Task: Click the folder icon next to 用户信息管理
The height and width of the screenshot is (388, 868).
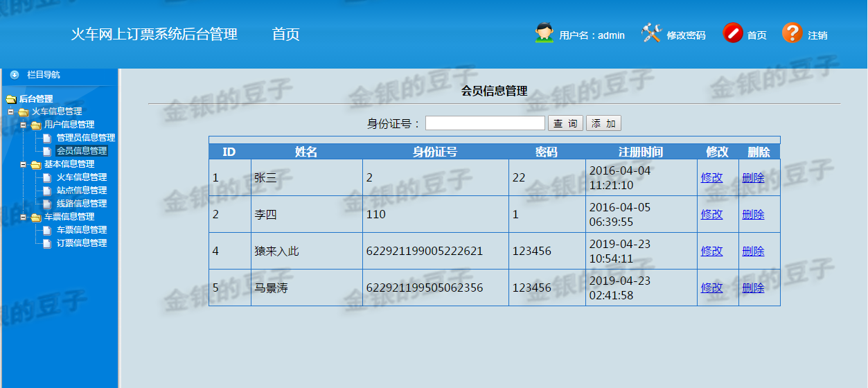Action: [x=36, y=125]
